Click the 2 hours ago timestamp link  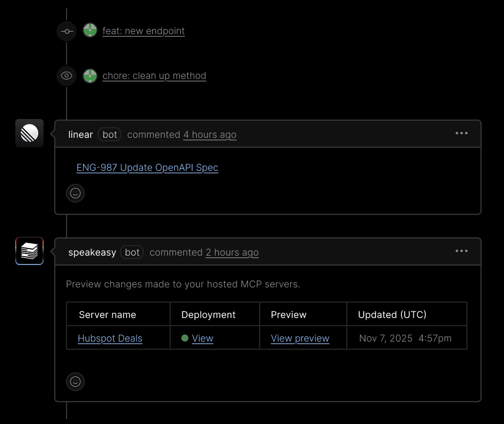click(x=232, y=252)
